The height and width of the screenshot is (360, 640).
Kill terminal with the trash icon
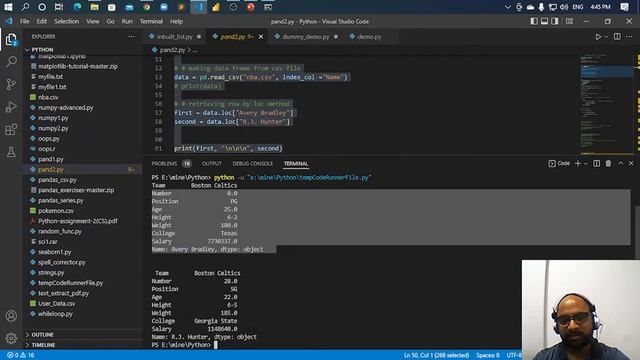[x=608, y=163]
